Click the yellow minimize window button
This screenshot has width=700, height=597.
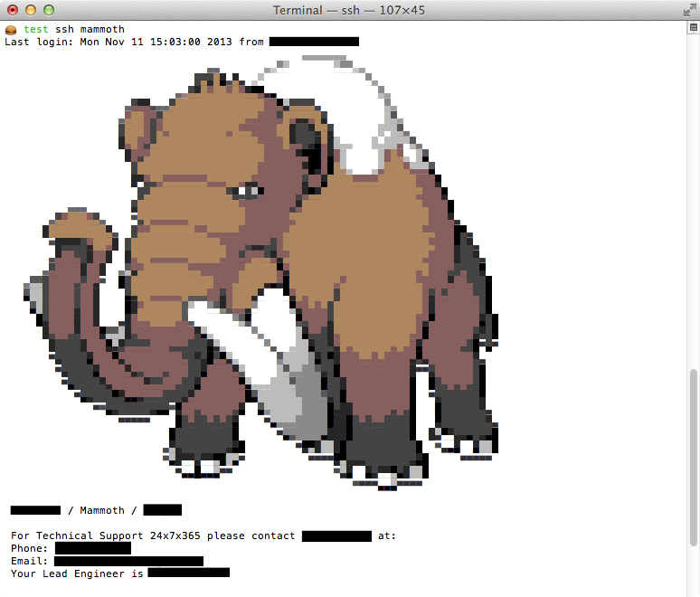tap(31, 10)
